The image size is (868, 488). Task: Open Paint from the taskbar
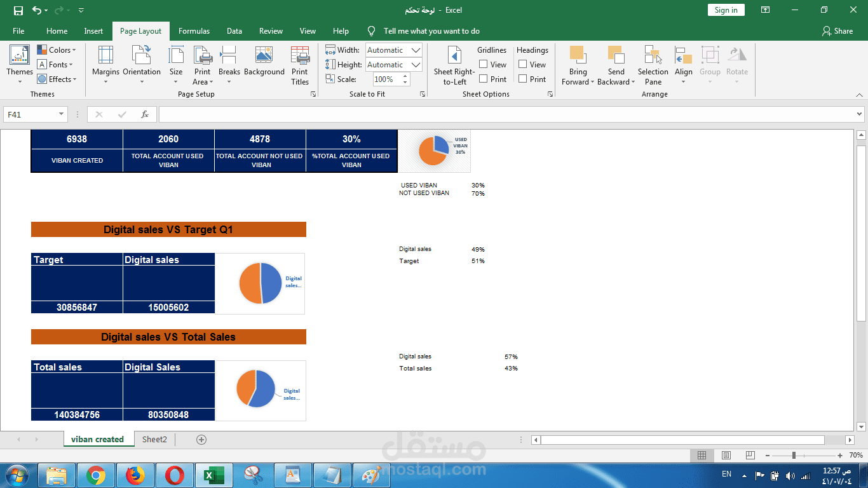[x=370, y=475]
